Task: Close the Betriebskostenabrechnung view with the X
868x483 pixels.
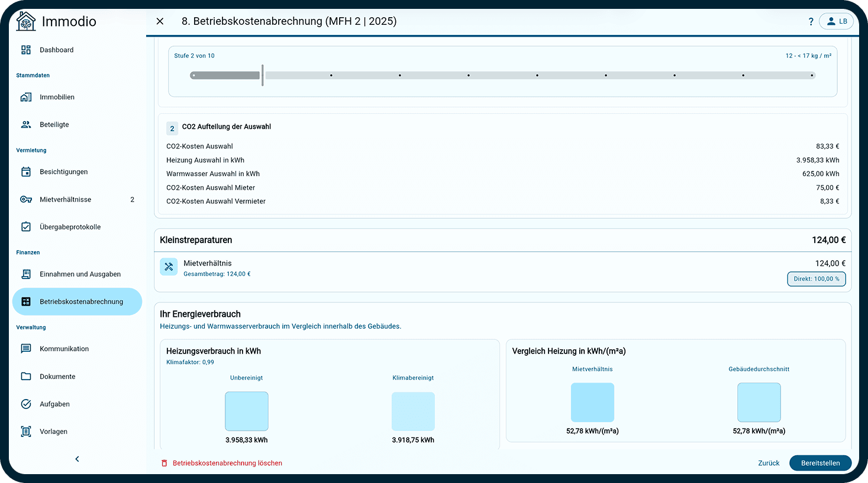Action: [x=160, y=21]
